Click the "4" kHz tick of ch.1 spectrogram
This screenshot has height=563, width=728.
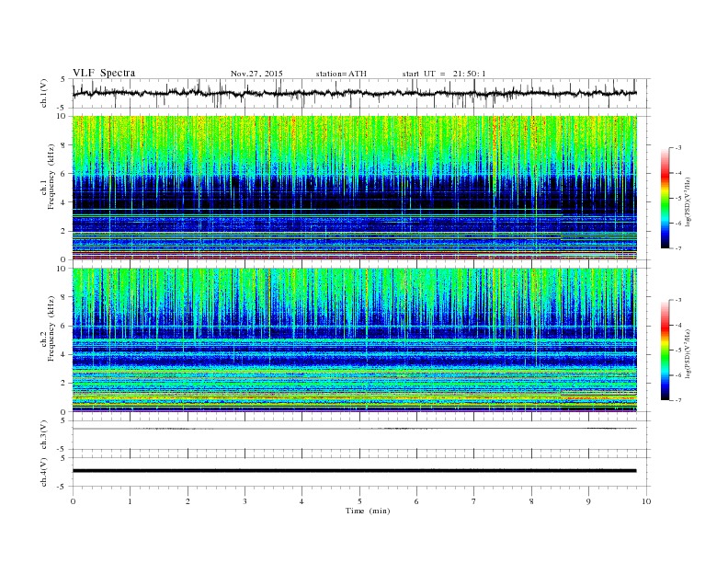tap(64, 202)
